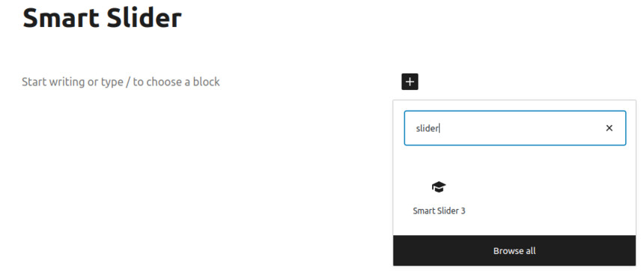This screenshot has height=272, width=644.
Task: Click the Smart Slider post title
Action: point(102,18)
